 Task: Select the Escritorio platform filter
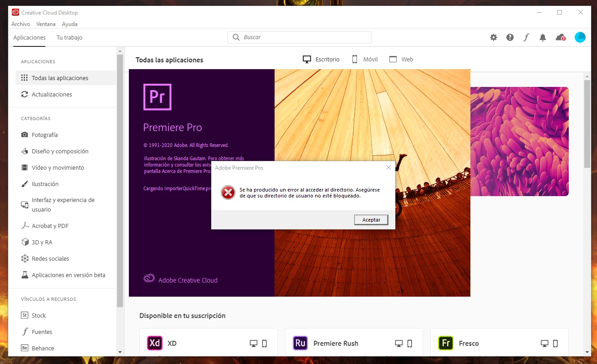click(x=321, y=59)
